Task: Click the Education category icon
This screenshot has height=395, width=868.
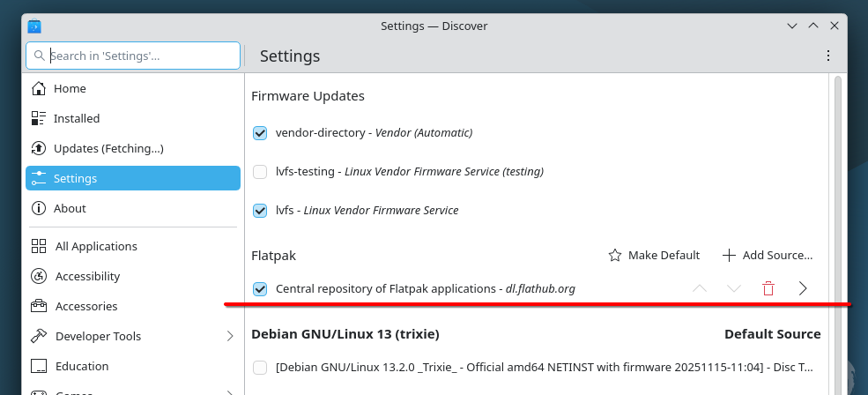Action: (39, 366)
